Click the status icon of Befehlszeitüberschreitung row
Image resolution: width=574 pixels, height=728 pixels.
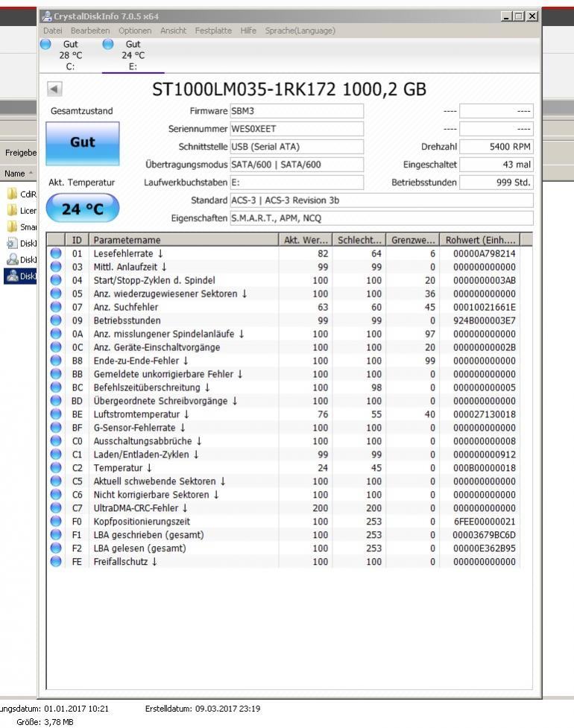tap(56, 387)
